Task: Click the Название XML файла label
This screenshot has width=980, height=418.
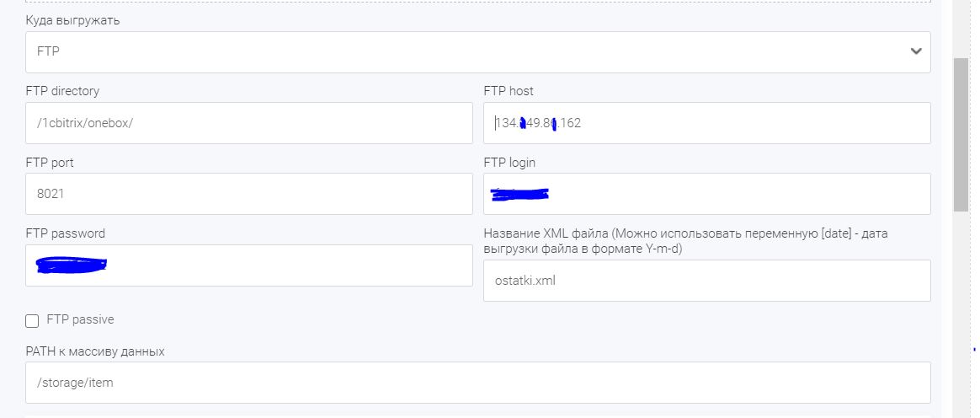Action: [x=685, y=241]
